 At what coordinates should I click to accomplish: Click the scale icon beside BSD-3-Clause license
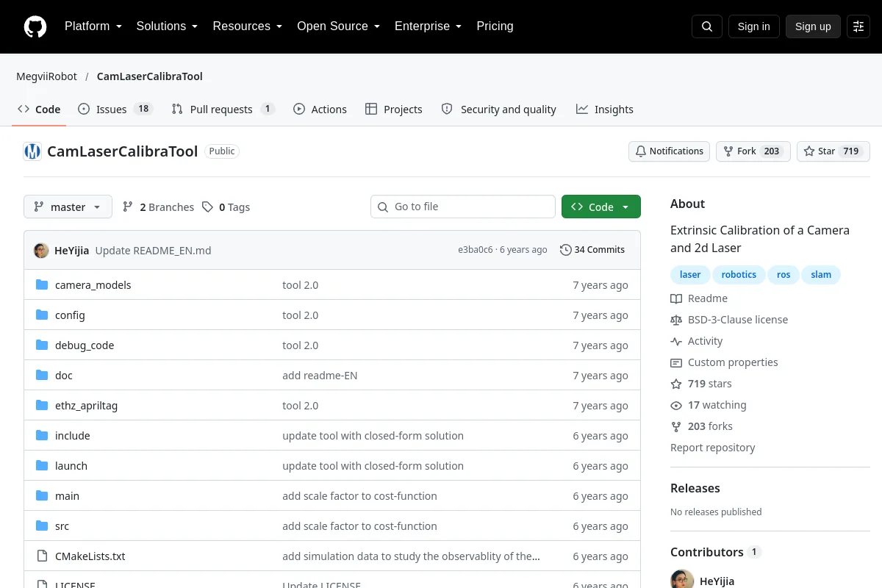pos(676,320)
